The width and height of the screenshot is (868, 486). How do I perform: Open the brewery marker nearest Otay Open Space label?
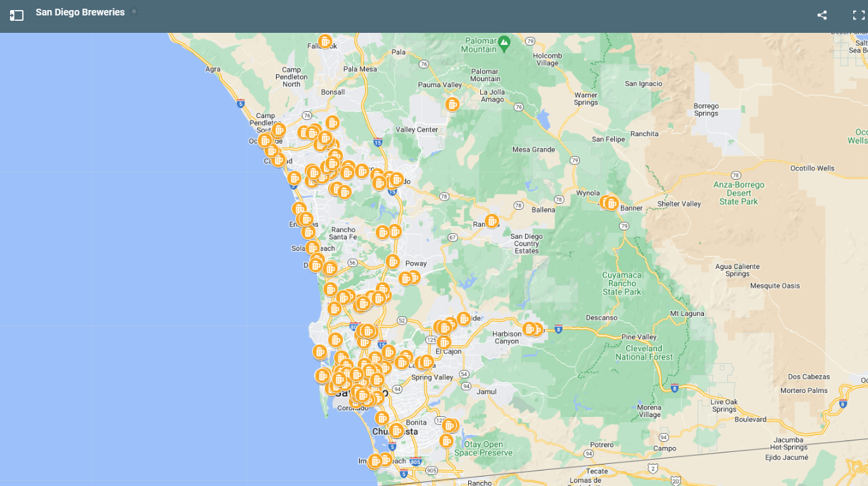[x=446, y=440]
